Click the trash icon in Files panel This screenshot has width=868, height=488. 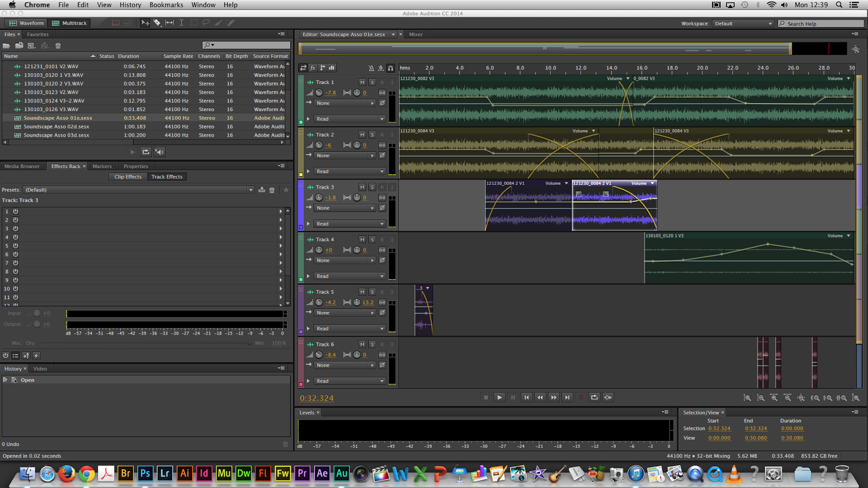click(x=58, y=46)
